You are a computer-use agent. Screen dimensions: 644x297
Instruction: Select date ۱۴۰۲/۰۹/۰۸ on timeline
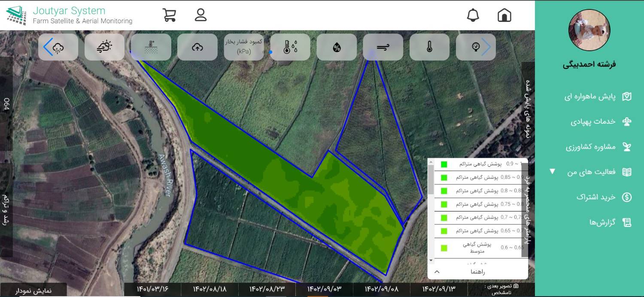[381, 289]
